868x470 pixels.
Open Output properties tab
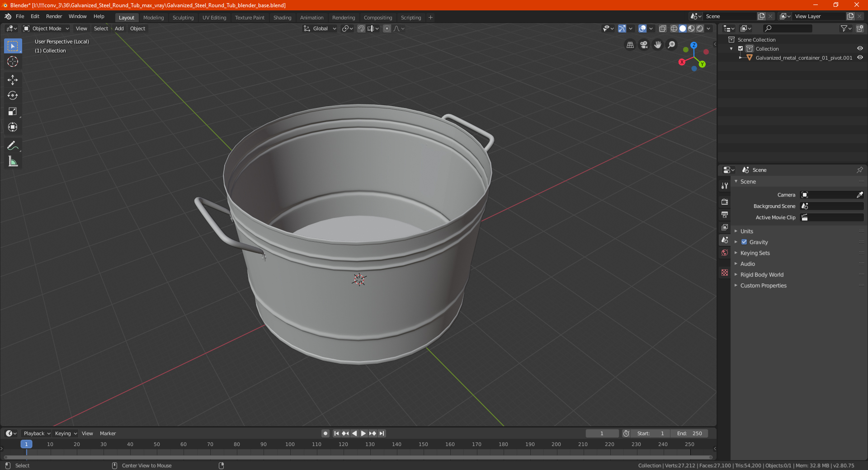point(725,214)
